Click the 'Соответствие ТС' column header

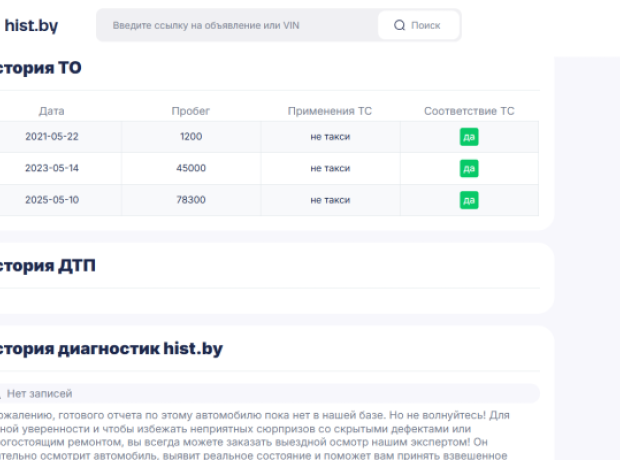(x=469, y=111)
